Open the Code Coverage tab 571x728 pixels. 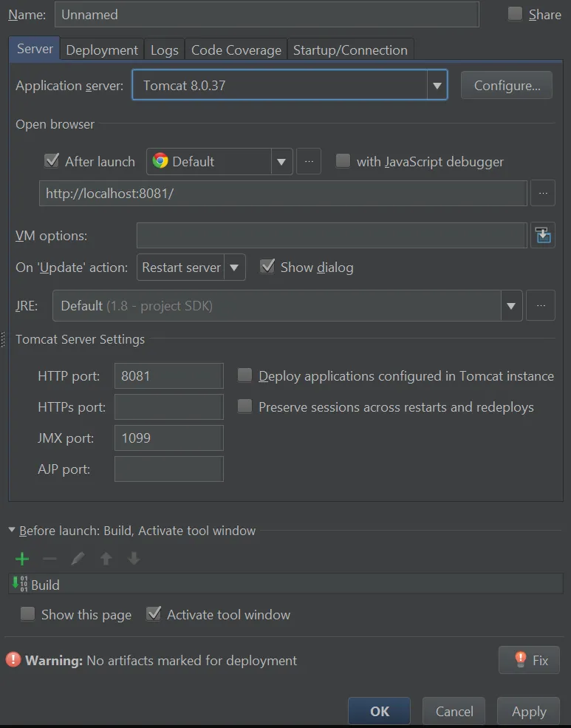[236, 50]
